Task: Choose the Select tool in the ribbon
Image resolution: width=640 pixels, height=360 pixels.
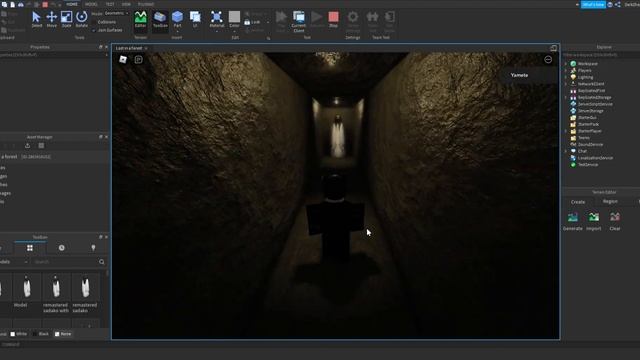Action: (36, 19)
